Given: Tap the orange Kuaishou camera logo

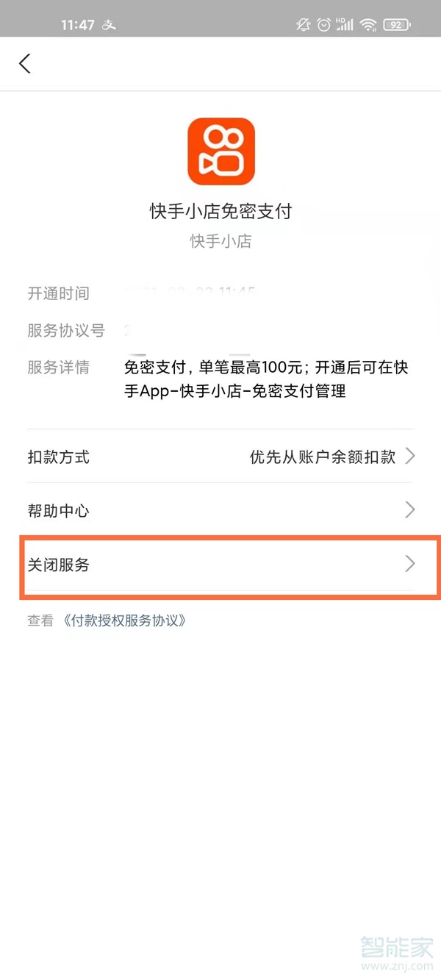Looking at the screenshot, I should tap(220, 152).
